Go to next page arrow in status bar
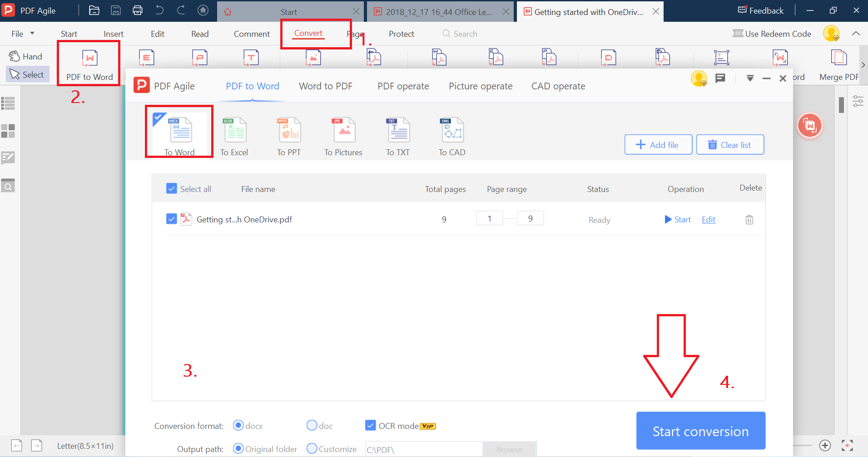This screenshot has height=457, width=868. 37,446
